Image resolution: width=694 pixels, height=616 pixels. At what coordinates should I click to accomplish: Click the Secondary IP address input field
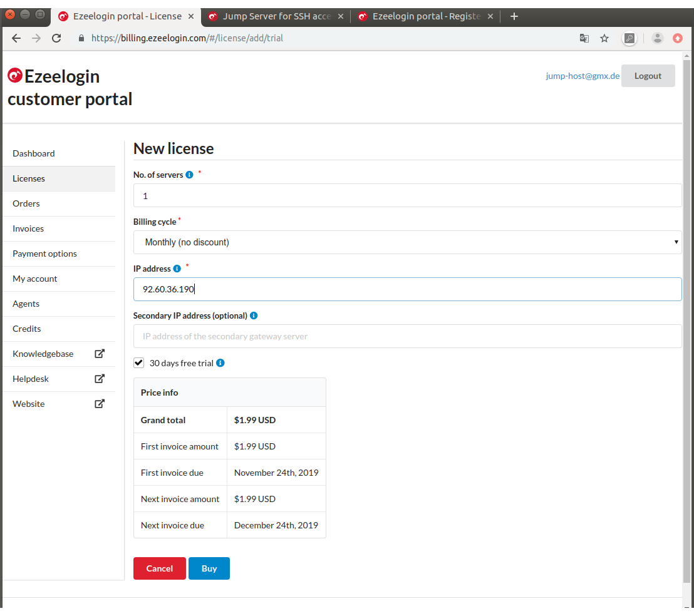pos(407,336)
